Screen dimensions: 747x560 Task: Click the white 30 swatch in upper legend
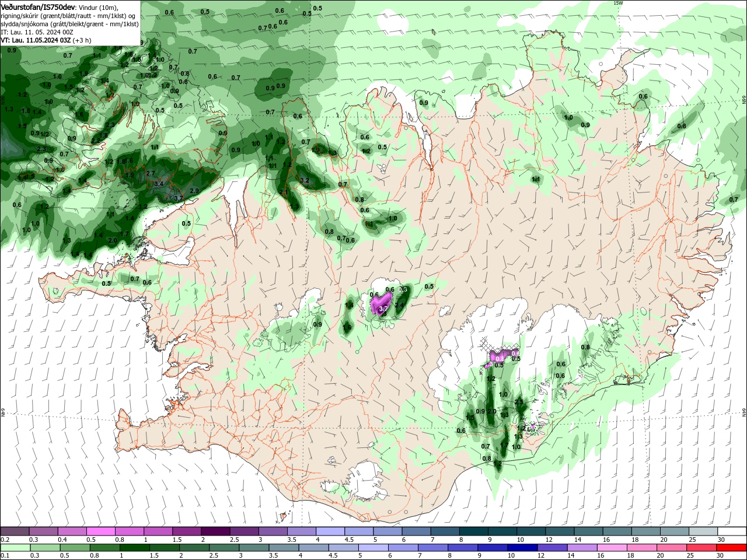[x=732, y=531]
